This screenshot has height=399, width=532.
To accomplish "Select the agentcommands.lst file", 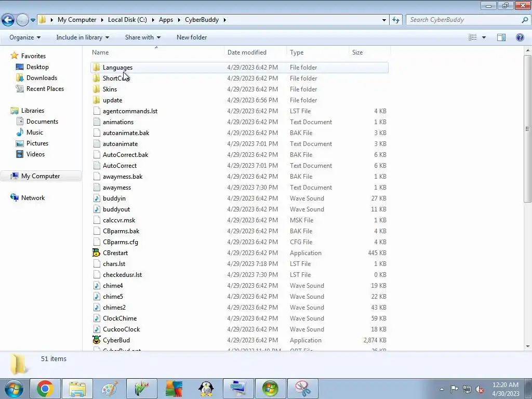I will (130, 111).
